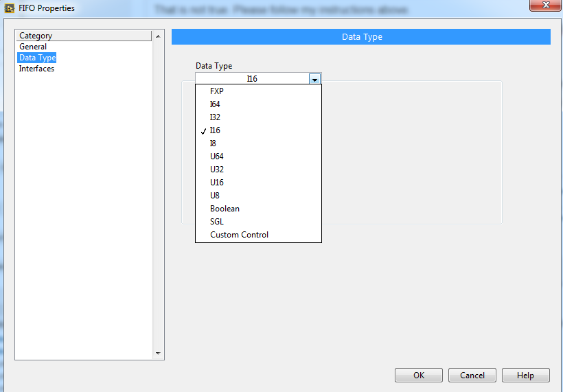Click the Data Type field label
The height and width of the screenshot is (392, 563).
click(x=214, y=66)
